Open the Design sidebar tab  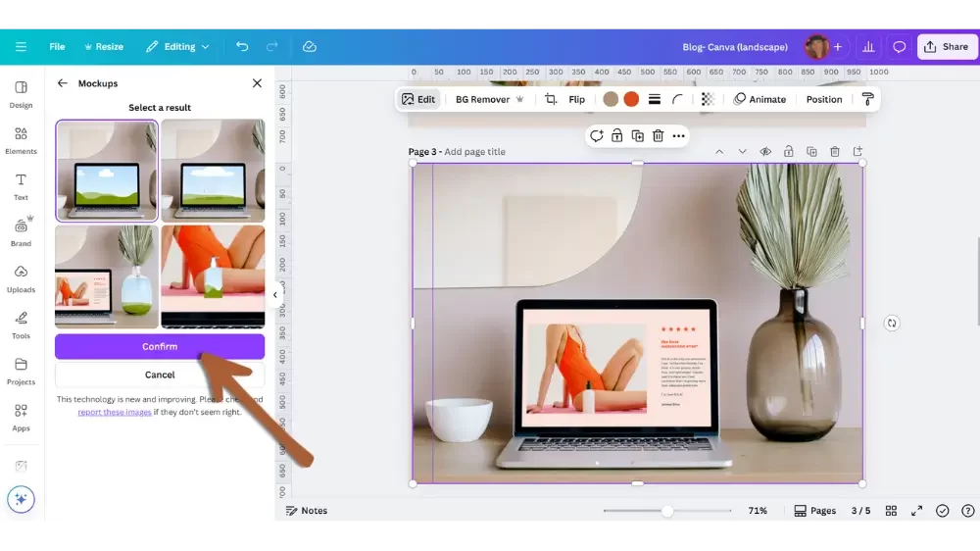click(21, 94)
